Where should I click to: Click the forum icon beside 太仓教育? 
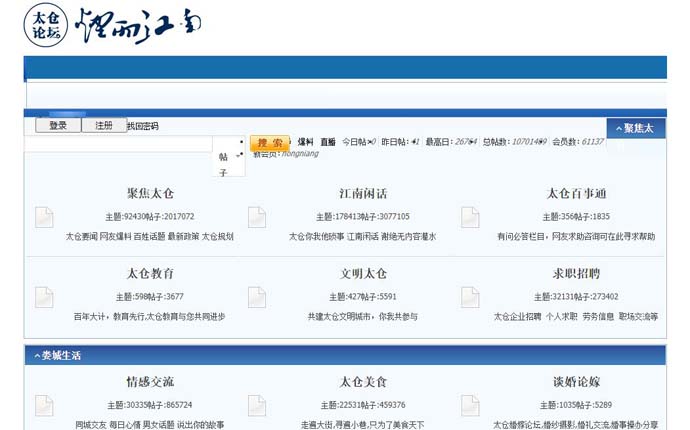pos(44,297)
